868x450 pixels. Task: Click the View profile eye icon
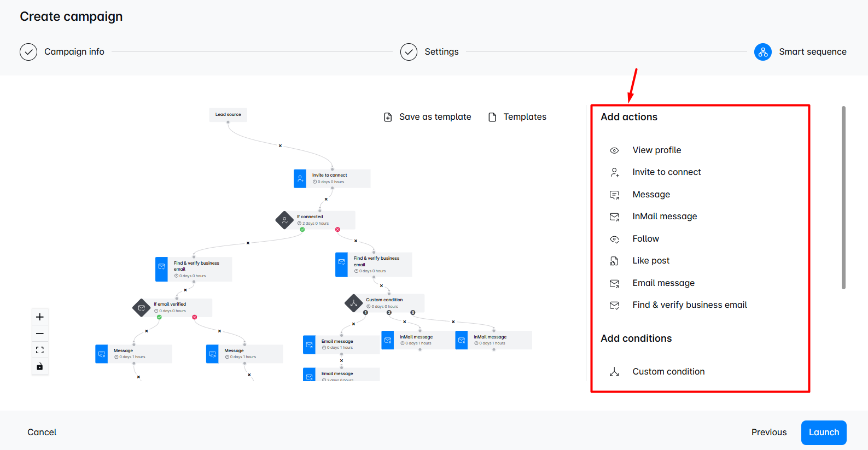[614, 150]
